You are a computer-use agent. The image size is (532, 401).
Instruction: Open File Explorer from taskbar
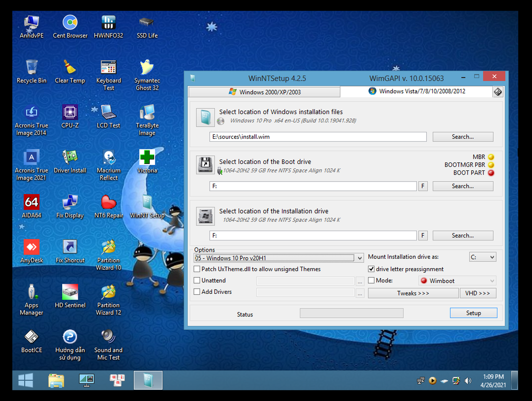[x=56, y=380]
